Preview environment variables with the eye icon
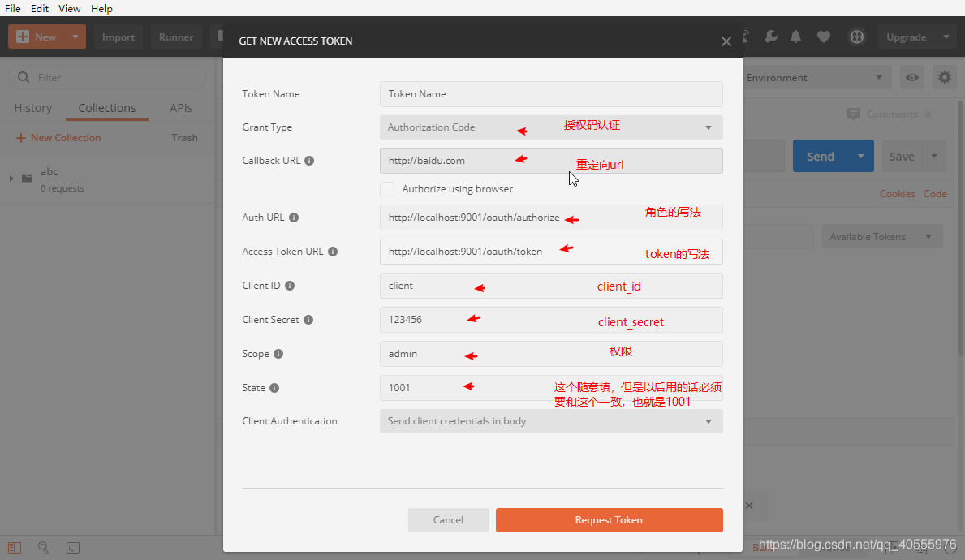Image resolution: width=965 pixels, height=560 pixels. [x=911, y=77]
